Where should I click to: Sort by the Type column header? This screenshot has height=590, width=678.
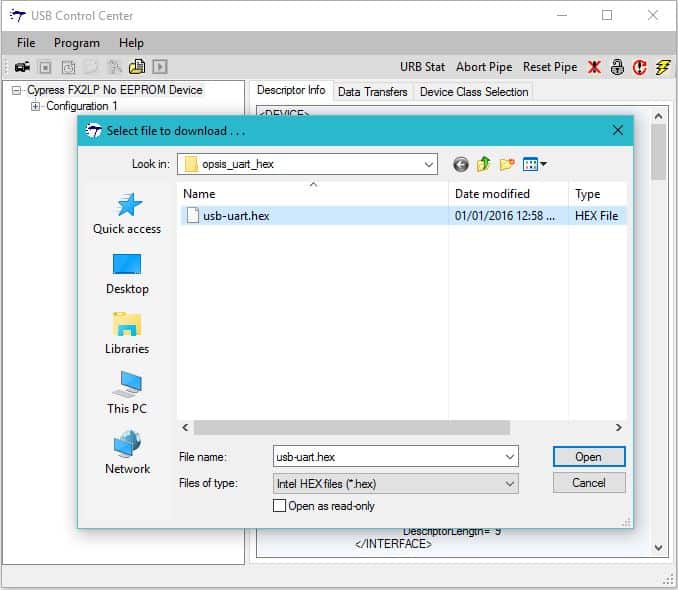pyautogui.click(x=598, y=194)
